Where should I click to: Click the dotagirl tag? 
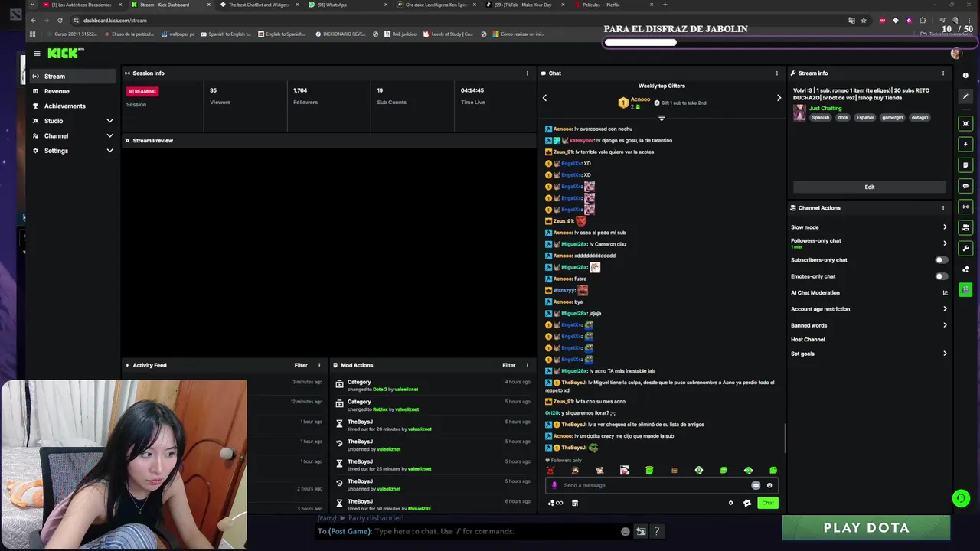920,117
